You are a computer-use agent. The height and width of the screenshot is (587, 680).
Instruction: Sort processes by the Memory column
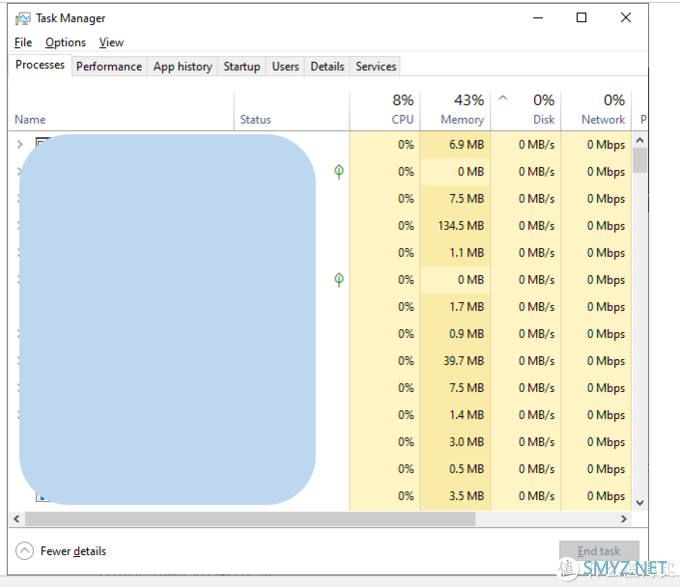point(455,111)
